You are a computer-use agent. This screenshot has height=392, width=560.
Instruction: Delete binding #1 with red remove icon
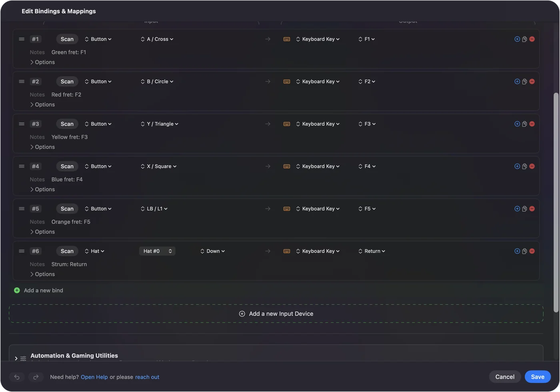[x=532, y=39]
